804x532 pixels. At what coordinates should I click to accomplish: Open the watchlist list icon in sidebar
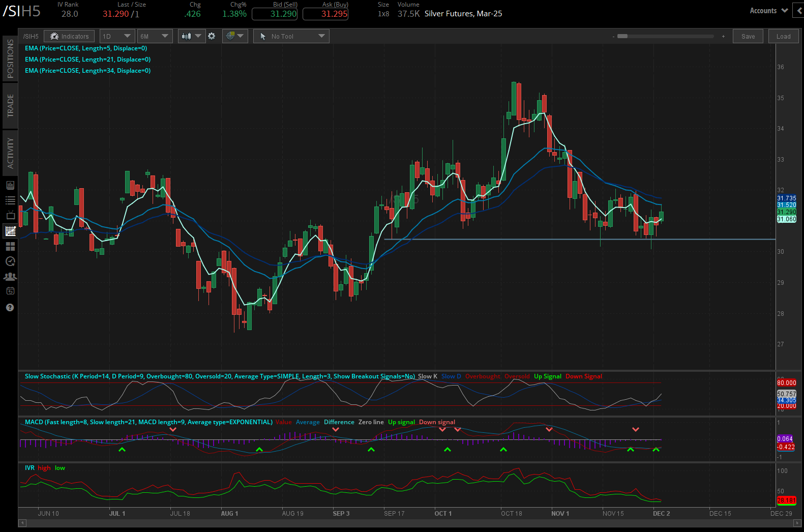tap(10, 200)
